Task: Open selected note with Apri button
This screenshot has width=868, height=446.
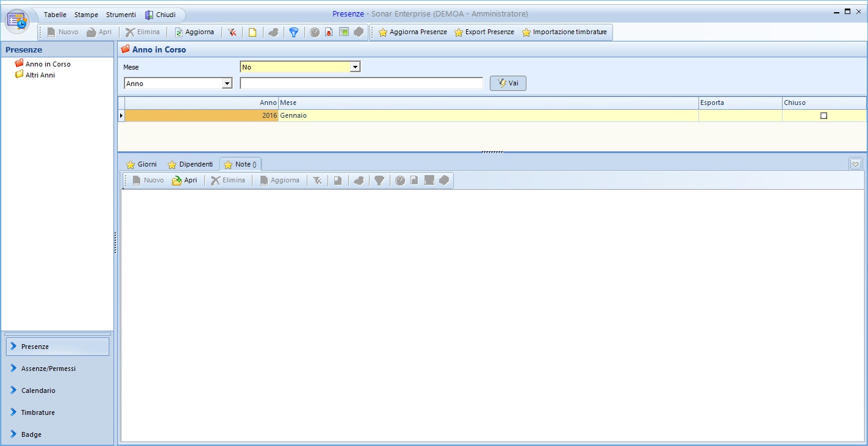Action: (185, 181)
